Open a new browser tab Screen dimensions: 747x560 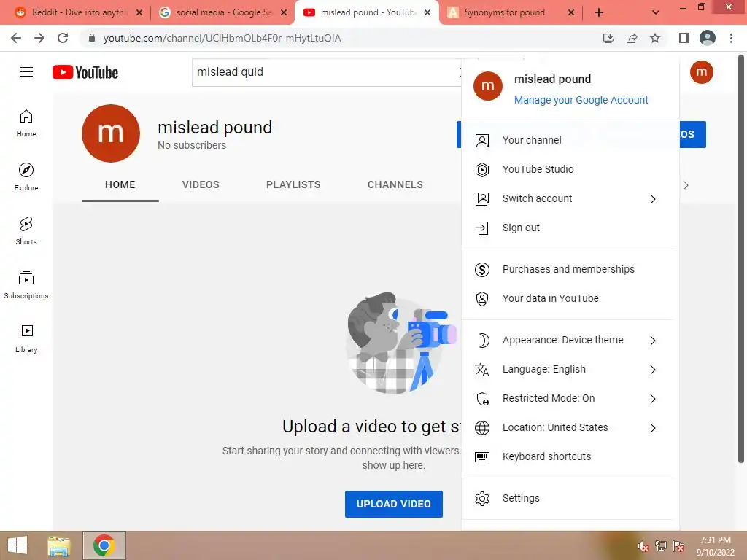(599, 12)
